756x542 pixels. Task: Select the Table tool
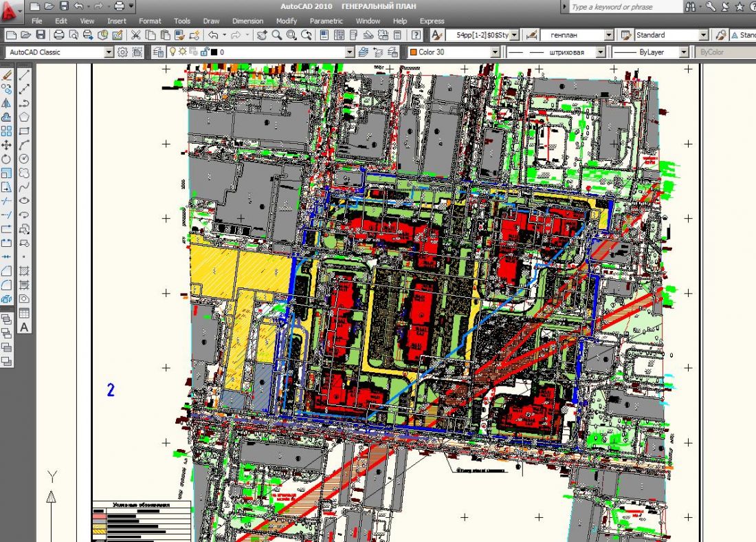point(24,313)
